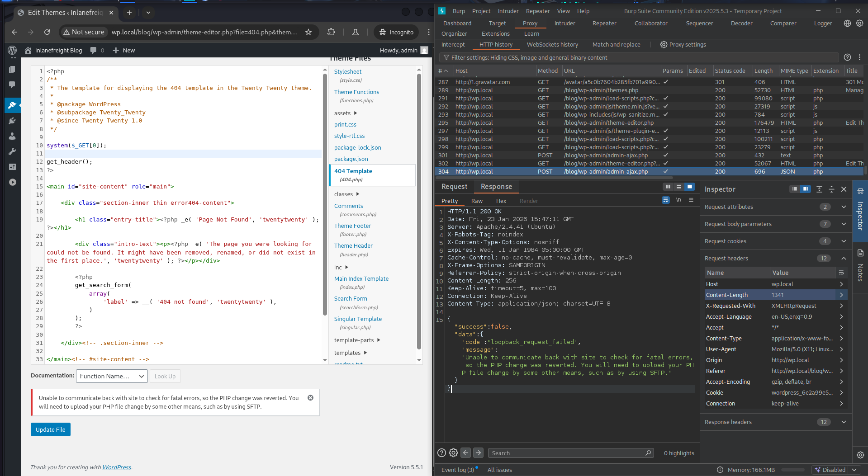Click inside the response Search field
Screen dimensions: 868x476
point(570,452)
